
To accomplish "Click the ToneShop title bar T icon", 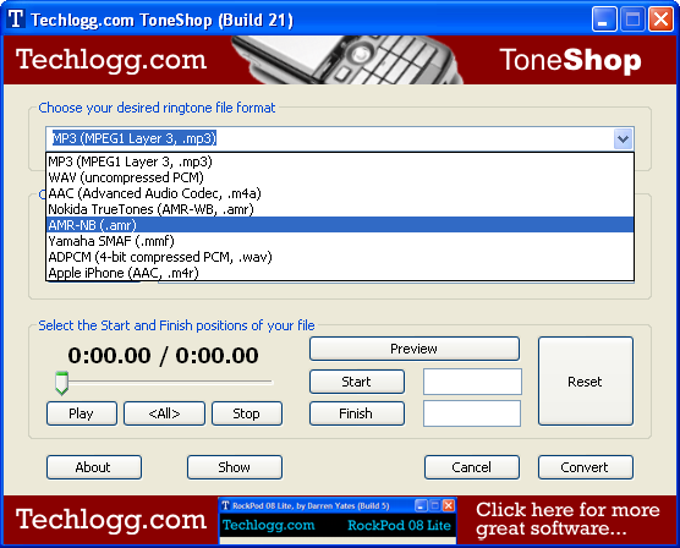I will (x=16, y=19).
